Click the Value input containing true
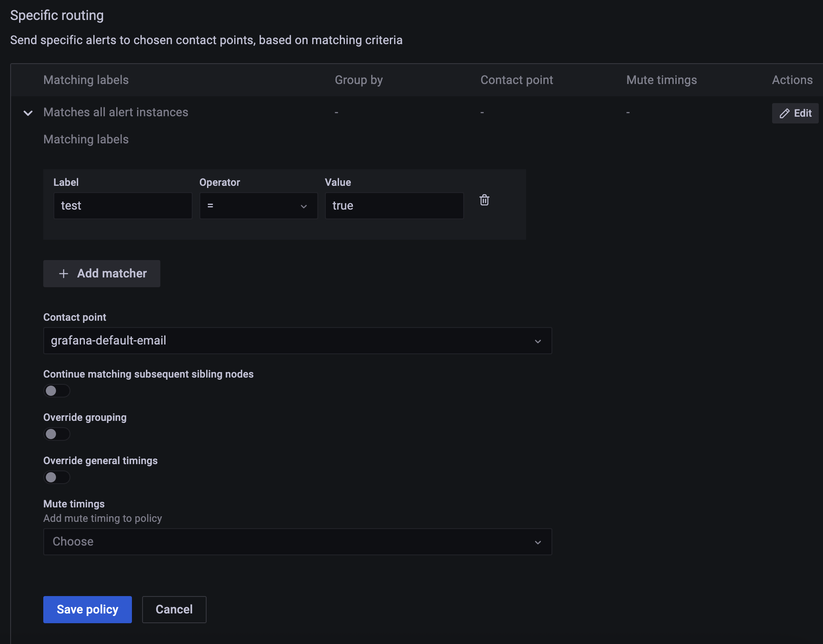The width and height of the screenshot is (823, 644). pyautogui.click(x=394, y=206)
